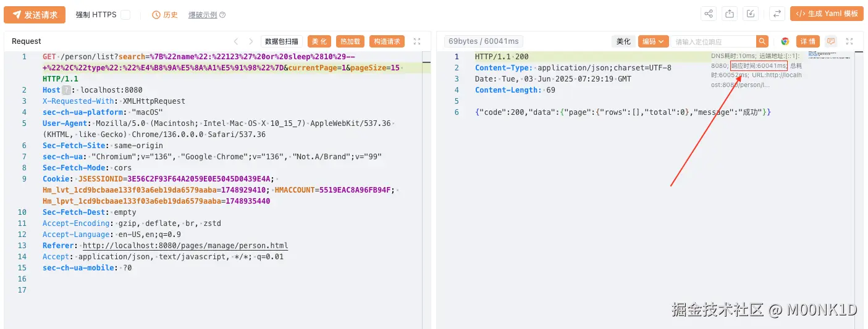Click the Accept-Language header line
The image size is (868, 329).
[x=112, y=235]
